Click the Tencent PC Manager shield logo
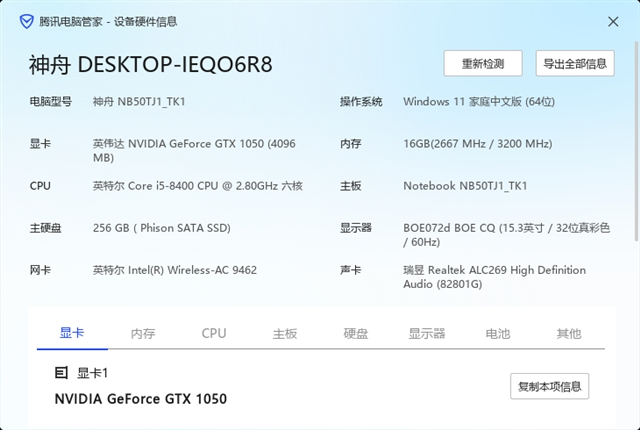Viewport: 640px width, 430px height. pyautogui.click(x=27, y=22)
